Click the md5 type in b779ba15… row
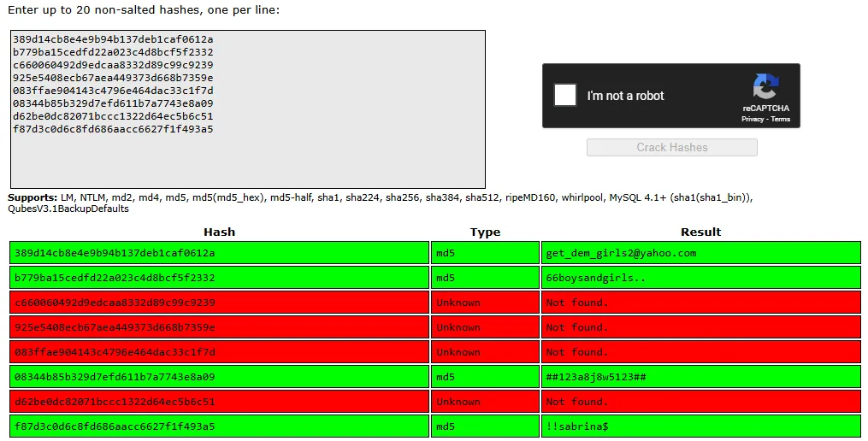 446,278
